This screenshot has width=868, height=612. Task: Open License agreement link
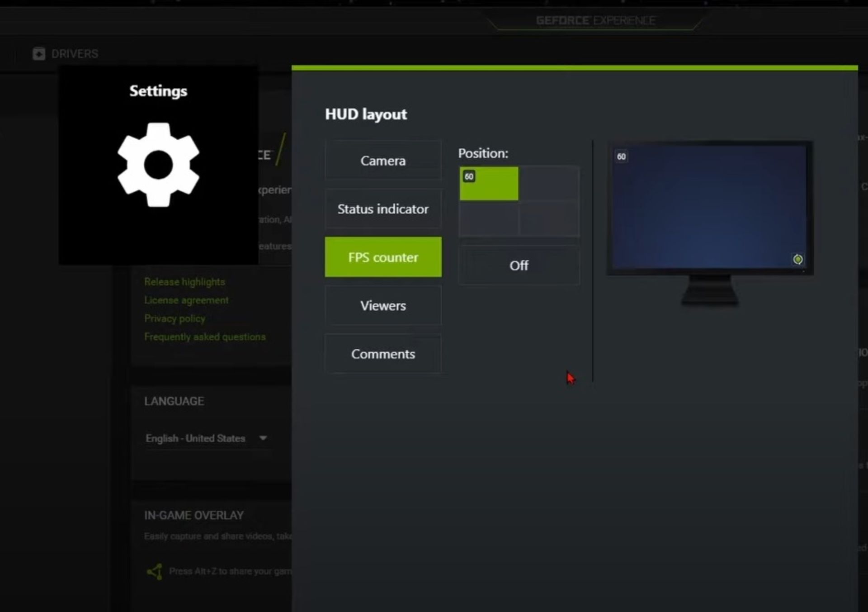[186, 300]
